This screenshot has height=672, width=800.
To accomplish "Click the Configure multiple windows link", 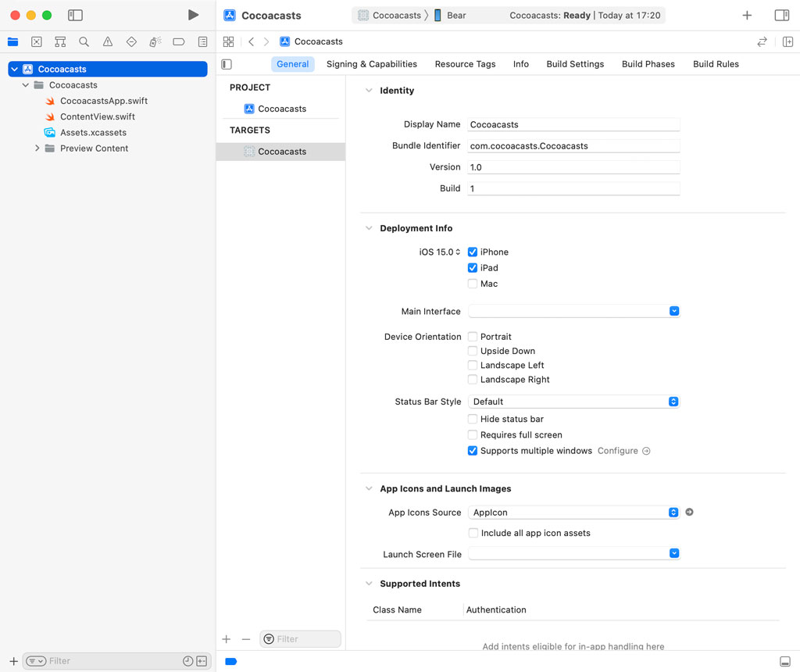I will click(x=617, y=450).
